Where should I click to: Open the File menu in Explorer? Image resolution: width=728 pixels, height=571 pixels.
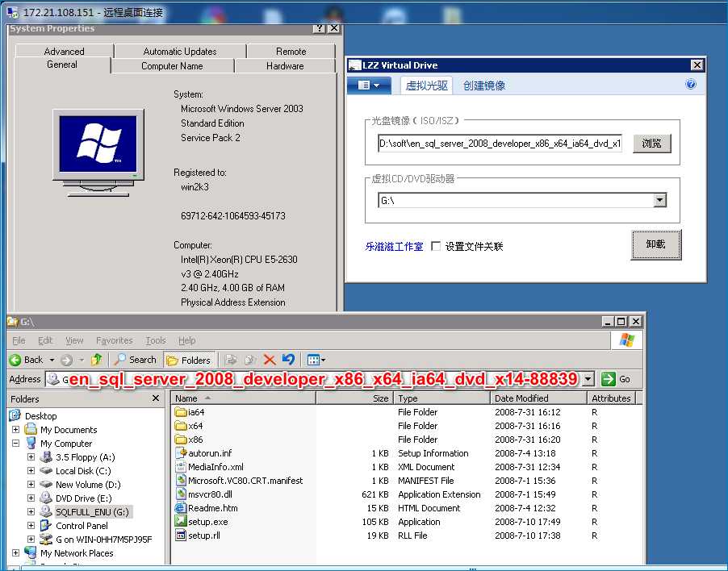[19, 340]
